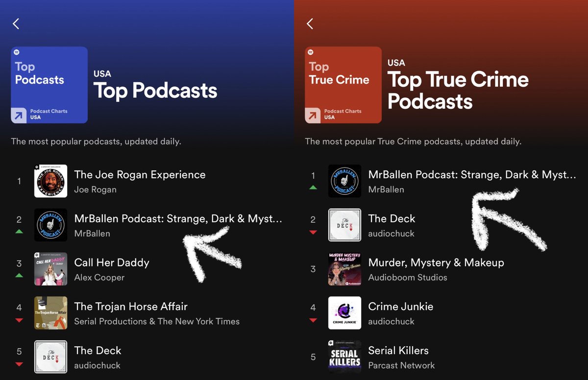Open The Deck artwork in True Crime list

[344, 225]
